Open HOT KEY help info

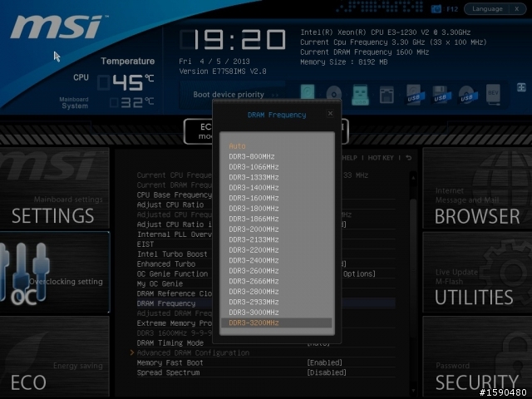(x=381, y=158)
